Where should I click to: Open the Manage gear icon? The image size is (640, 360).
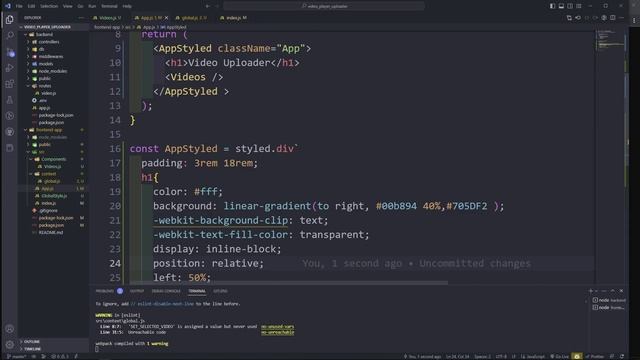tap(10, 345)
